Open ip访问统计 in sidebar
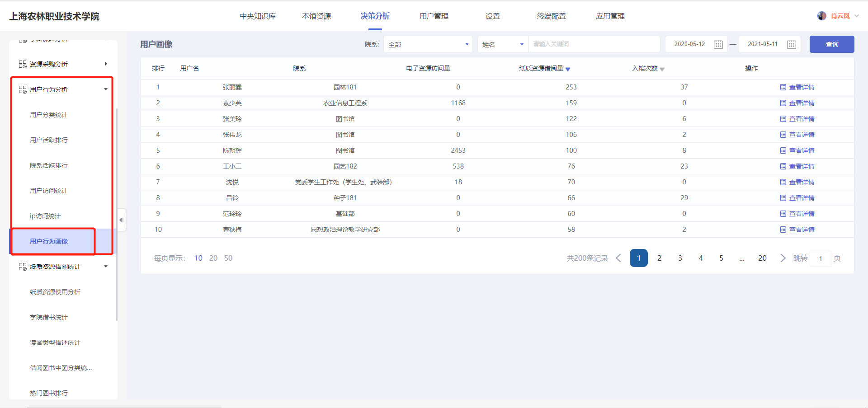 (45, 216)
